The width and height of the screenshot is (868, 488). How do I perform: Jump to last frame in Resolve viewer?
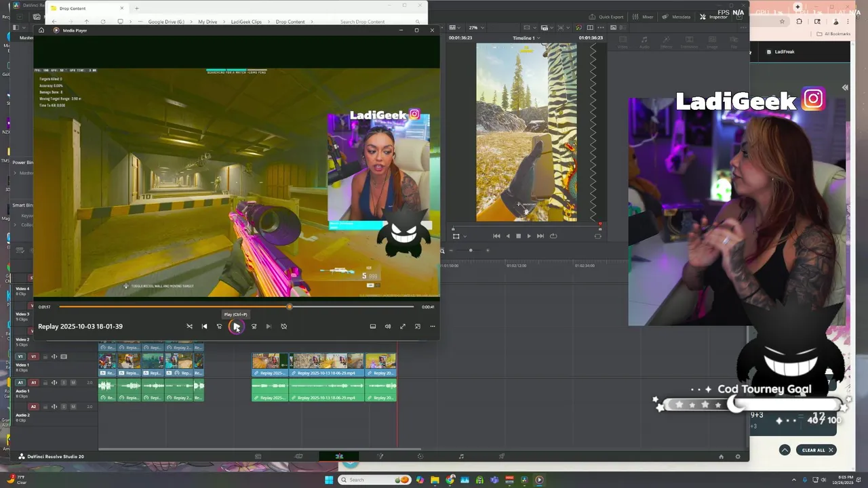[540, 236]
